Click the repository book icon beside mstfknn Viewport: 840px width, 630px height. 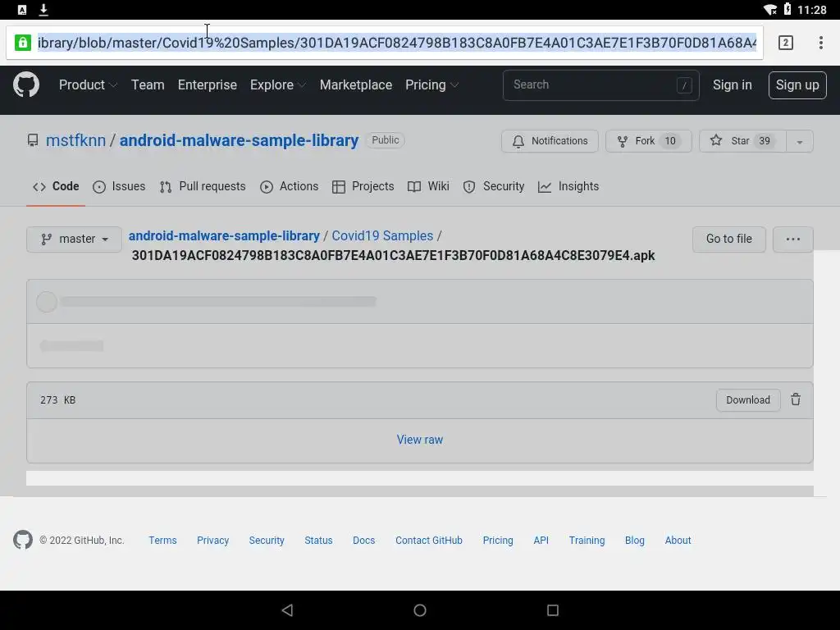(x=33, y=140)
